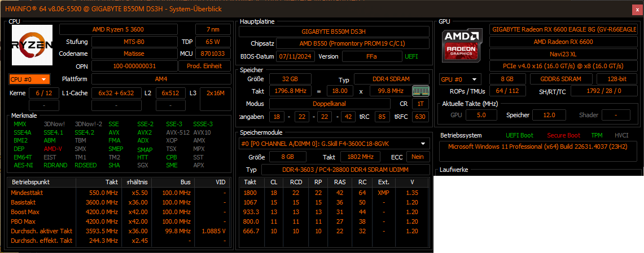Click the Hauptplatine field GIGABYTE B550M DS3H
Image resolution: width=644 pixels, height=253 pixels.
[334, 32]
